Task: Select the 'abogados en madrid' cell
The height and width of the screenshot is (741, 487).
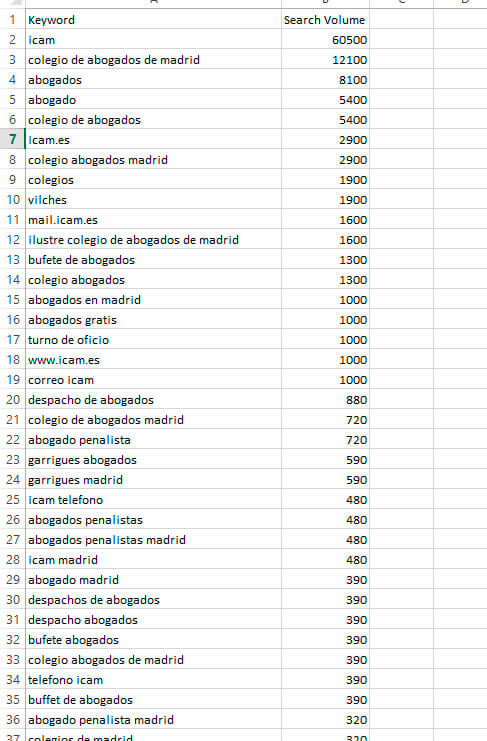Action: (x=153, y=300)
